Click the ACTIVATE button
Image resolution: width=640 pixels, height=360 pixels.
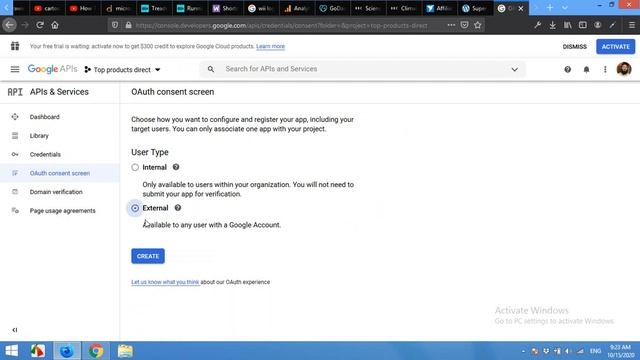click(616, 47)
